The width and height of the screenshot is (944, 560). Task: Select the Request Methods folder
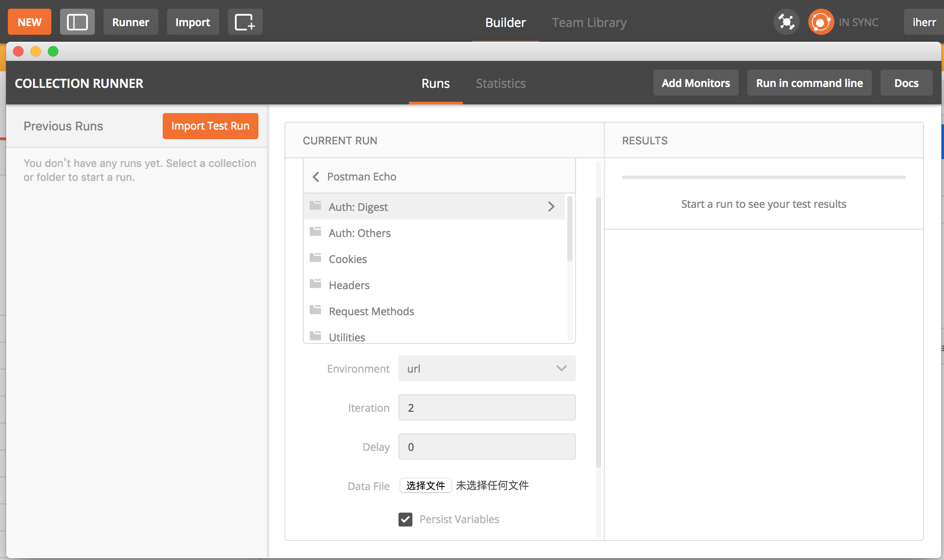(x=434, y=311)
